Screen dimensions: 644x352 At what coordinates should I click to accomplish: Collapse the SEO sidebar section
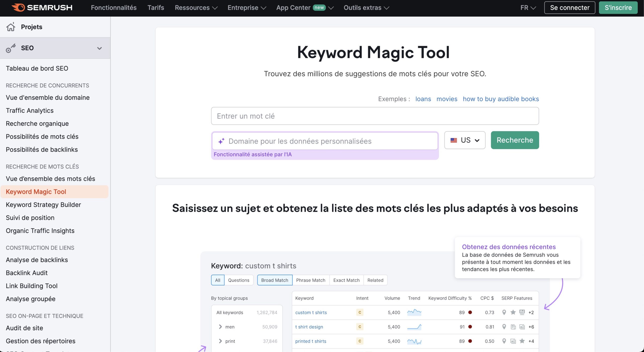click(99, 48)
